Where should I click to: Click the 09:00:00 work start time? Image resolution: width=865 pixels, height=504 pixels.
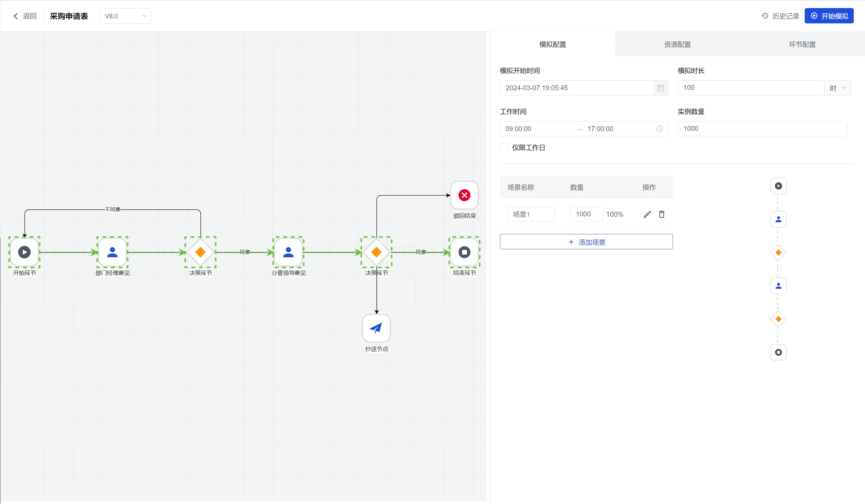(x=518, y=129)
